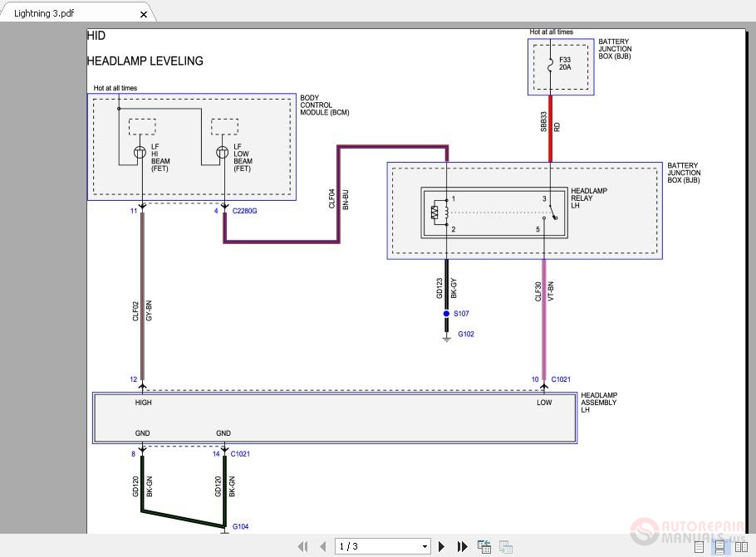Click the previous view icon
Screen dimensions: 756x557
pos(484,546)
